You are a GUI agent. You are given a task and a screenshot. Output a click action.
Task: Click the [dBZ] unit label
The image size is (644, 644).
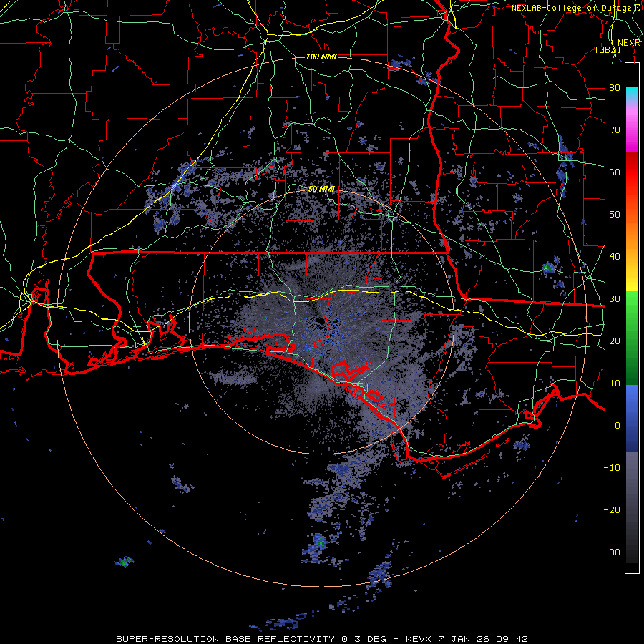pyautogui.click(x=608, y=50)
